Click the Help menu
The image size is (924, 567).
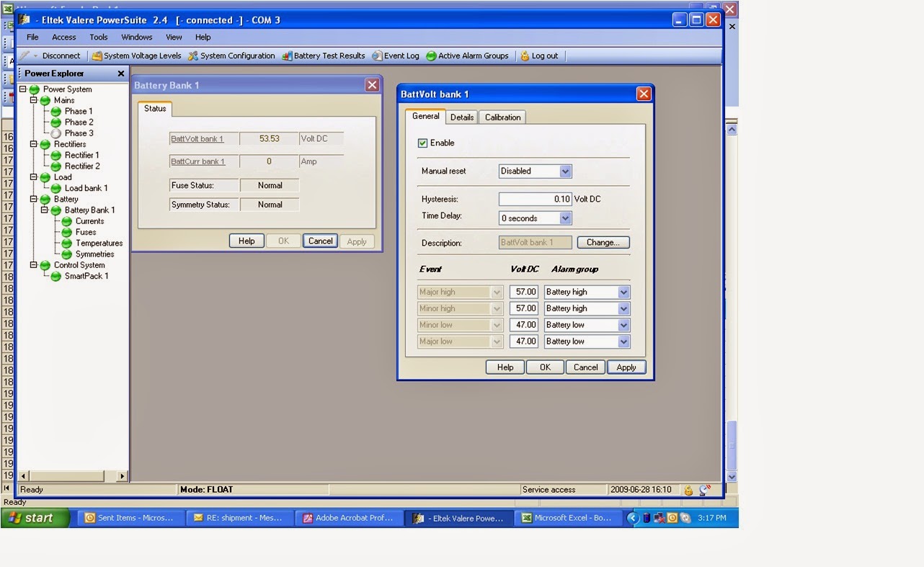point(203,37)
